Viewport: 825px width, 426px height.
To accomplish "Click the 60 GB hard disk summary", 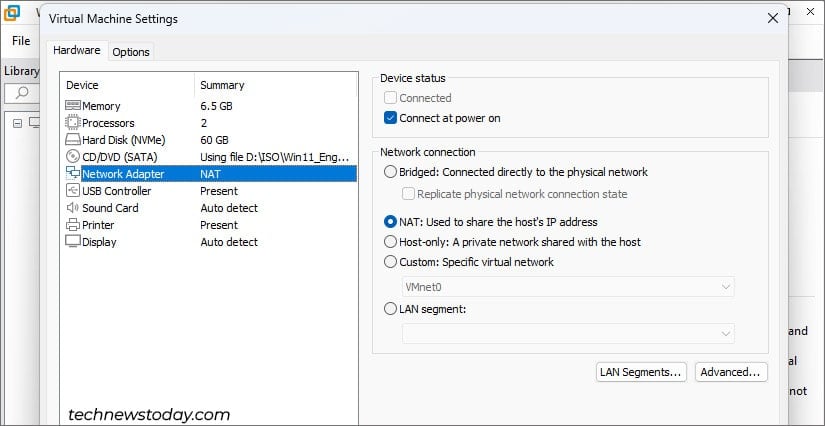I will tap(214, 140).
